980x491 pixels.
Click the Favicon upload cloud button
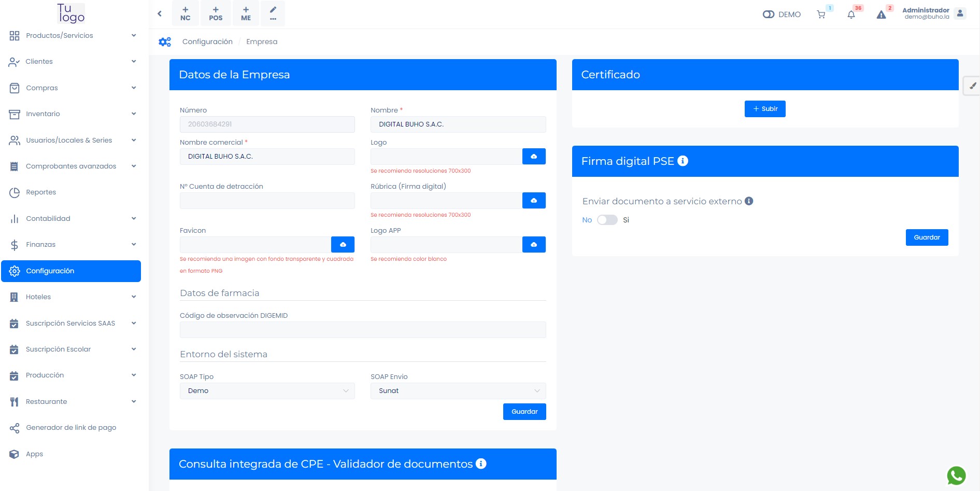pyautogui.click(x=343, y=245)
